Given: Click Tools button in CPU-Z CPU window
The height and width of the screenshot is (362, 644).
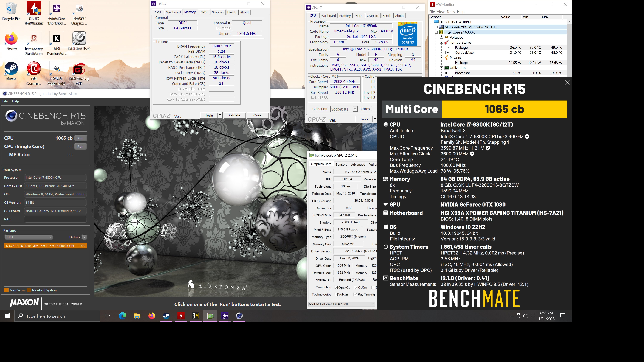Looking at the screenshot, I should [x=364, y=119].
